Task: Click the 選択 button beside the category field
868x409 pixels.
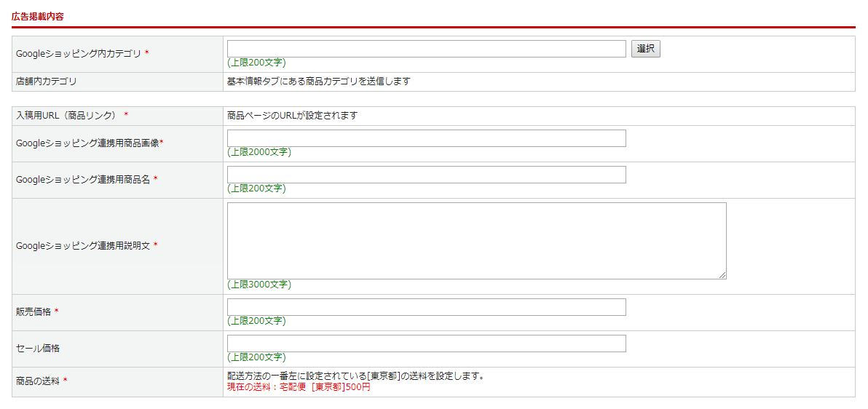Action: click(x=645, y=49)
